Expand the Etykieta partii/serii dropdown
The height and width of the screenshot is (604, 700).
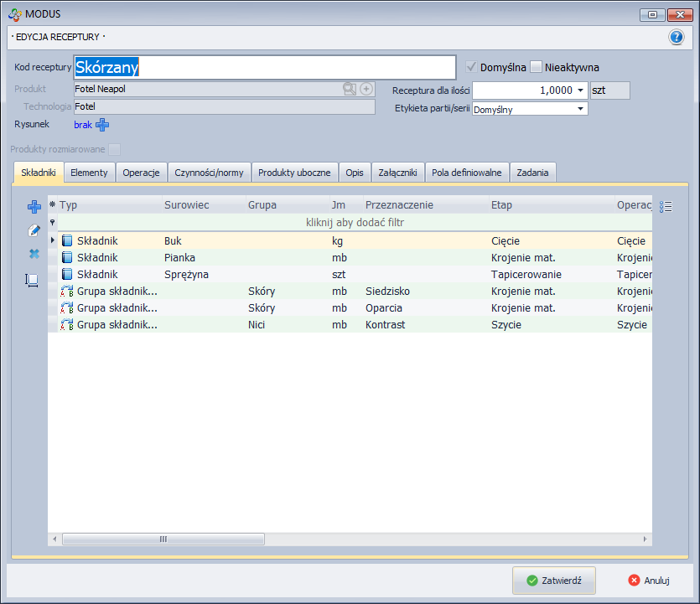580,109
